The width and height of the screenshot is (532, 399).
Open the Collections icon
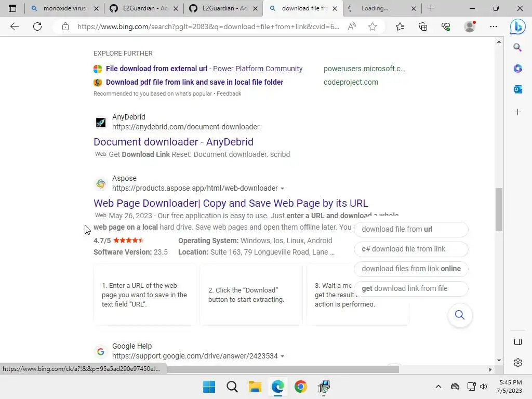[x=423, y=26]
